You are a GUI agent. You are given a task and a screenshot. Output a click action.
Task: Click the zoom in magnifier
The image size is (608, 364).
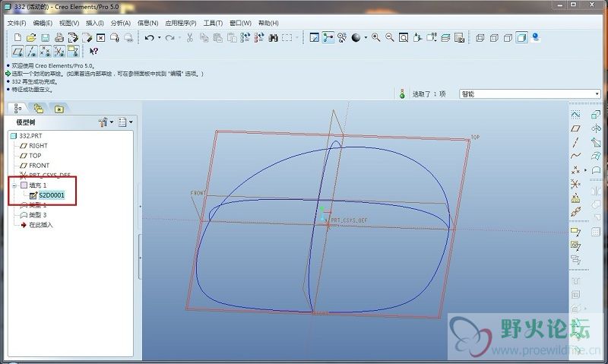[375, 37]
